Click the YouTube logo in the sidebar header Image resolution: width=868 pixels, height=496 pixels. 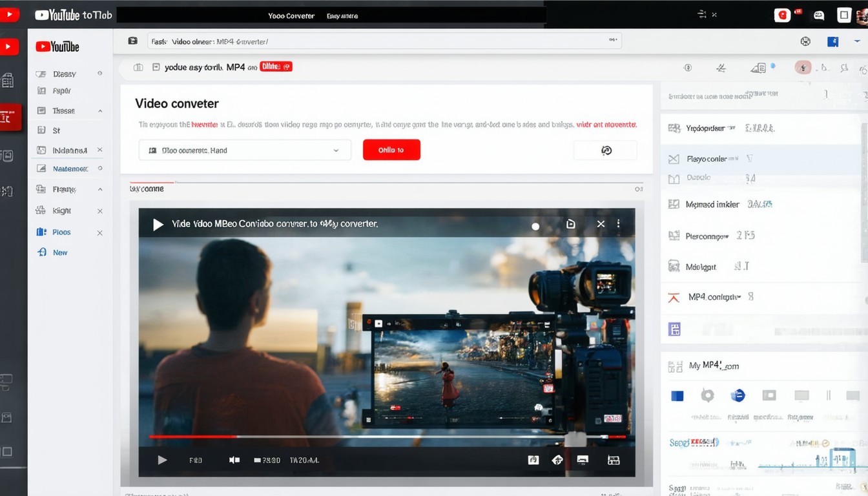(x=57, y=46)
